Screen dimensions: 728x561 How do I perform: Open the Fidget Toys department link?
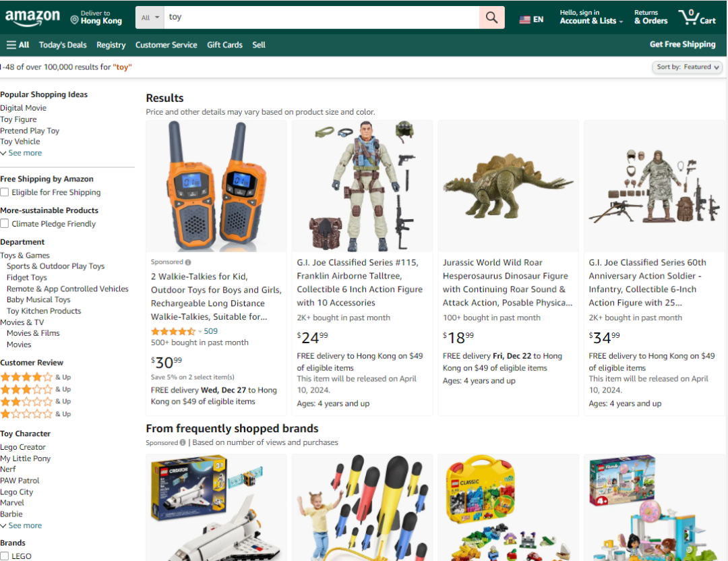point(27,278)
